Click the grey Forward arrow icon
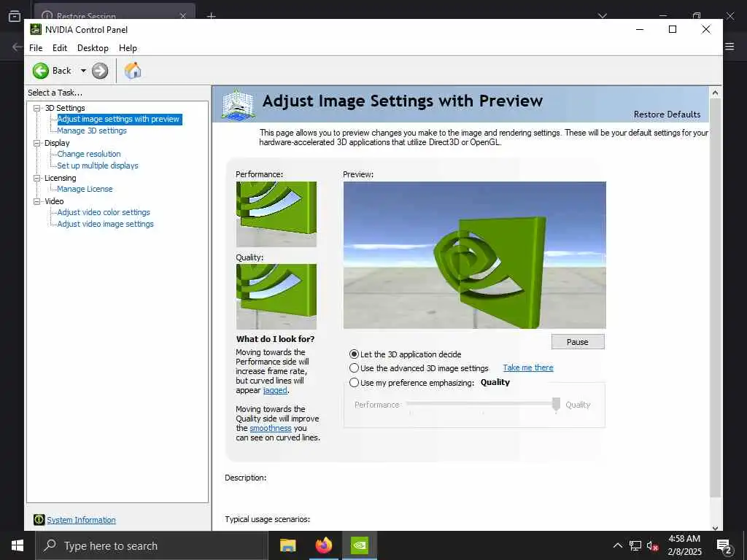Viewport: 747px width, 560px height. [99, 71]
